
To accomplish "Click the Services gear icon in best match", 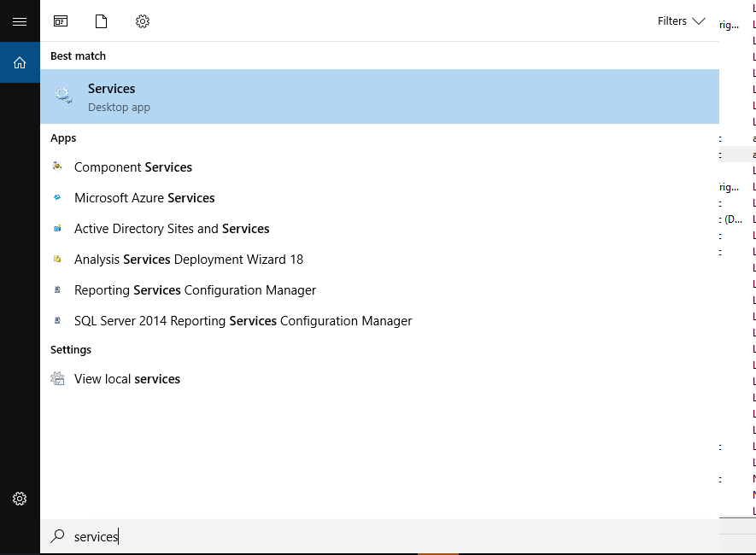I will click(64, 95).
